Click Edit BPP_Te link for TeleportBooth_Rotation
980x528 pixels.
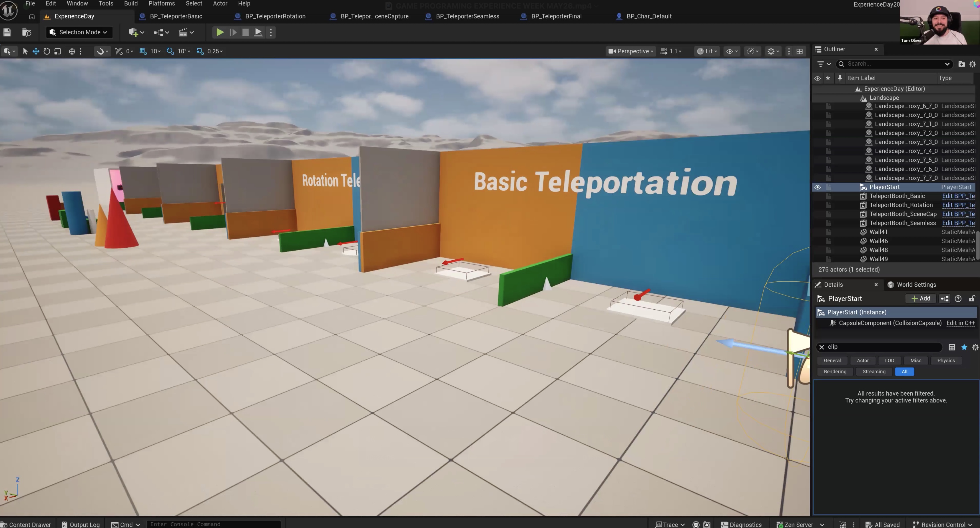click(958, 205)
